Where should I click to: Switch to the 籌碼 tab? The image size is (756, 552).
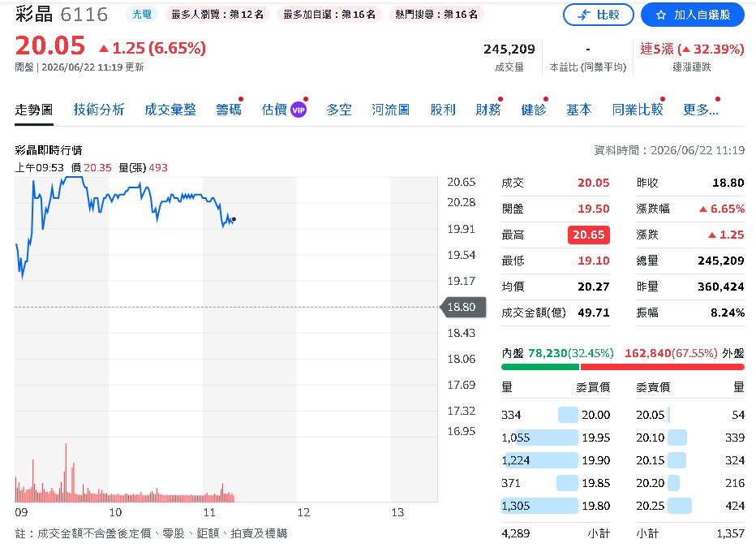(229, 110)
